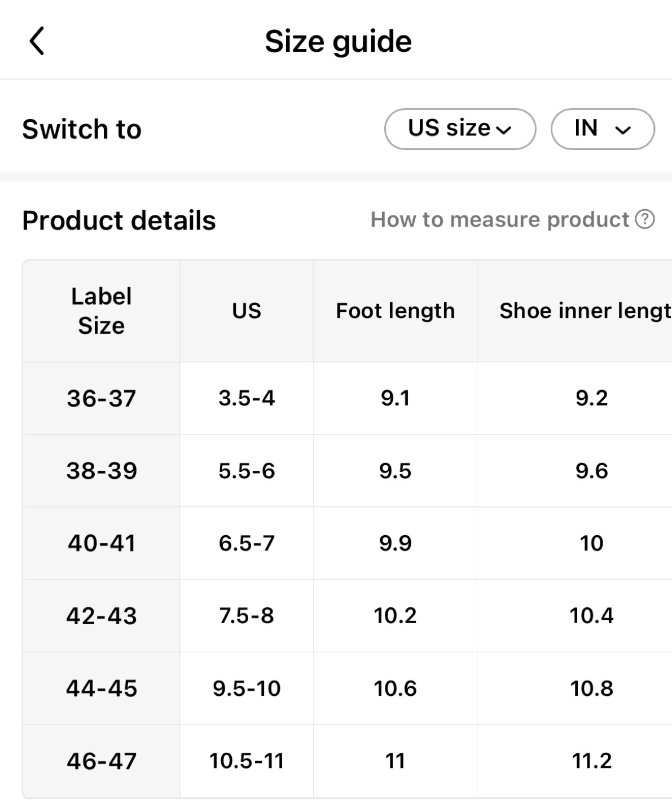Screen dimensions: 672x812
Task: Select the Label Size column header
Action: [102, 311]
